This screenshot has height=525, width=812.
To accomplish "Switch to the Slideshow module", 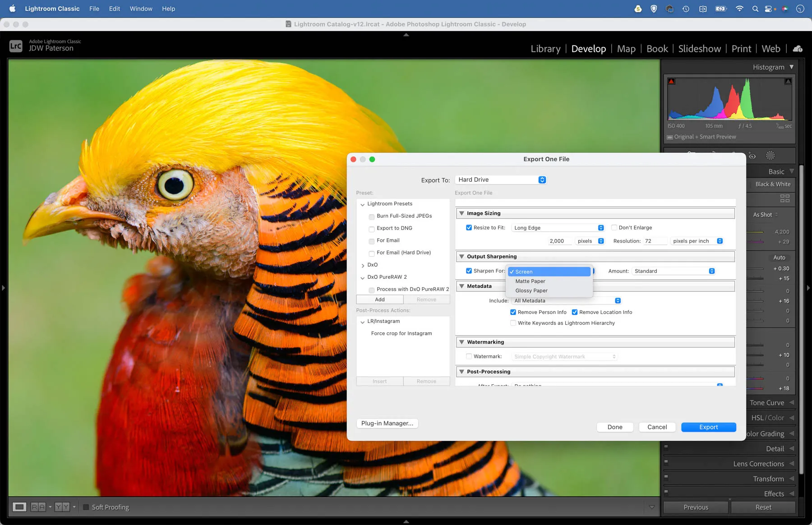I will coord(699,49).
